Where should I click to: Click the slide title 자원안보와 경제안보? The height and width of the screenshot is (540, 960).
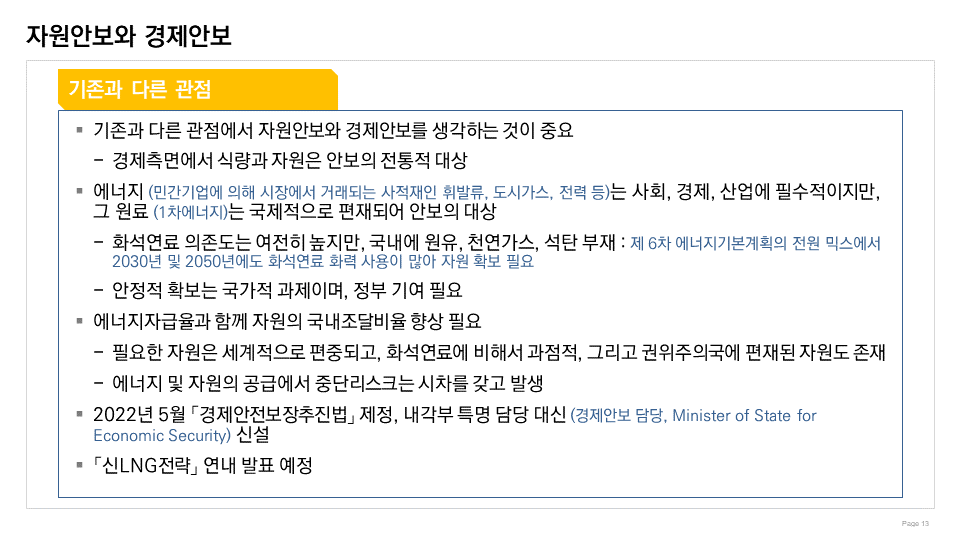click(129, 36)
